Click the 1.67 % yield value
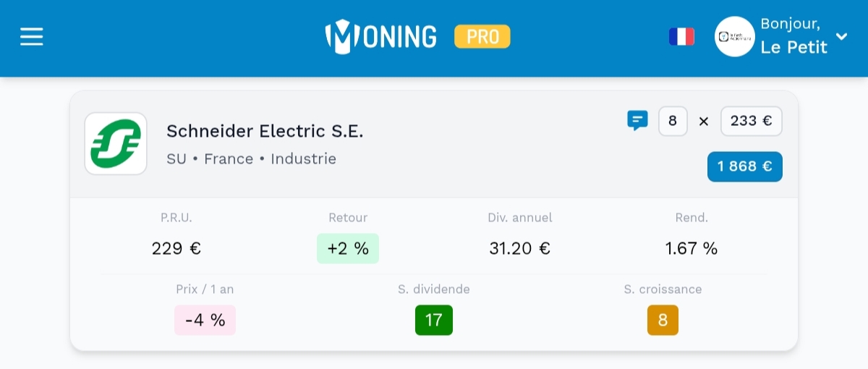This screenshot has height=369, width=868. coord(692,249)
